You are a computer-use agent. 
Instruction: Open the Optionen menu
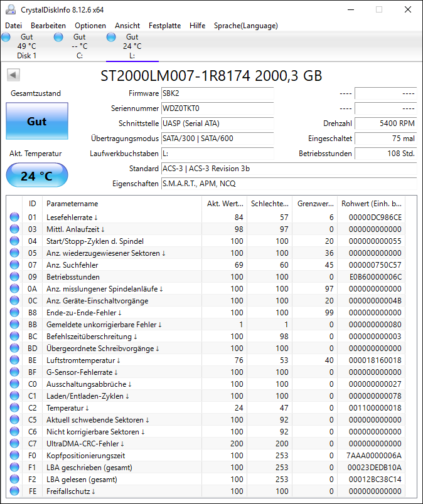(x=90, y=26)
